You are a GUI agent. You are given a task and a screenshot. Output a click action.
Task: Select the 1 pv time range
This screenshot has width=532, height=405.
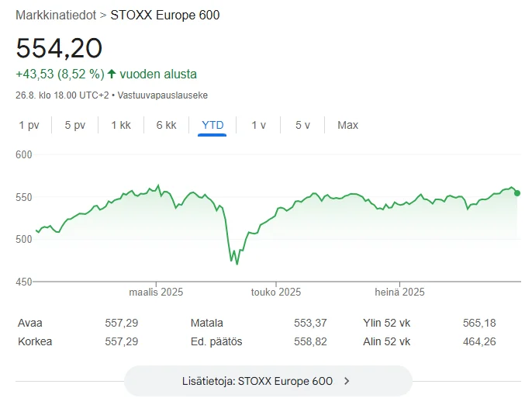tap(29, 125)
